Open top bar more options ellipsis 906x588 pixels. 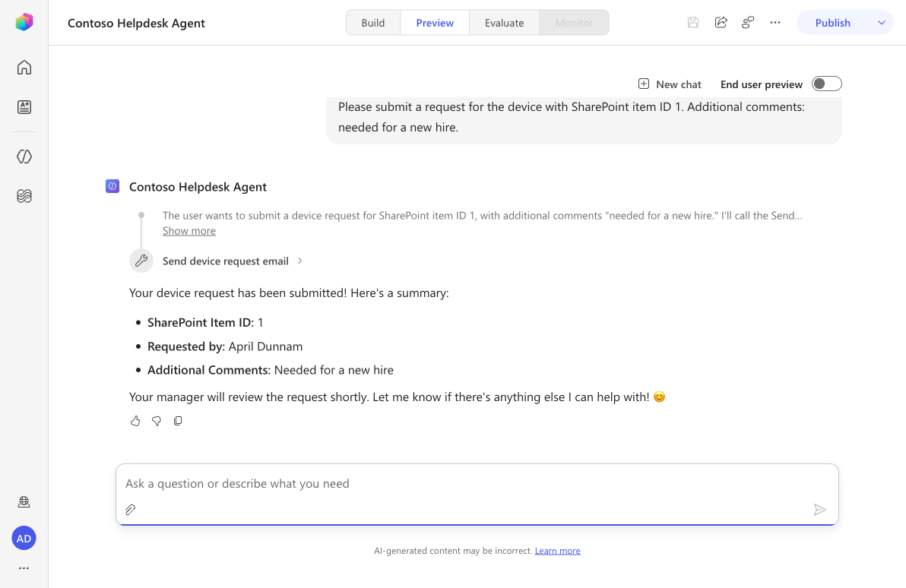[775, 23]
